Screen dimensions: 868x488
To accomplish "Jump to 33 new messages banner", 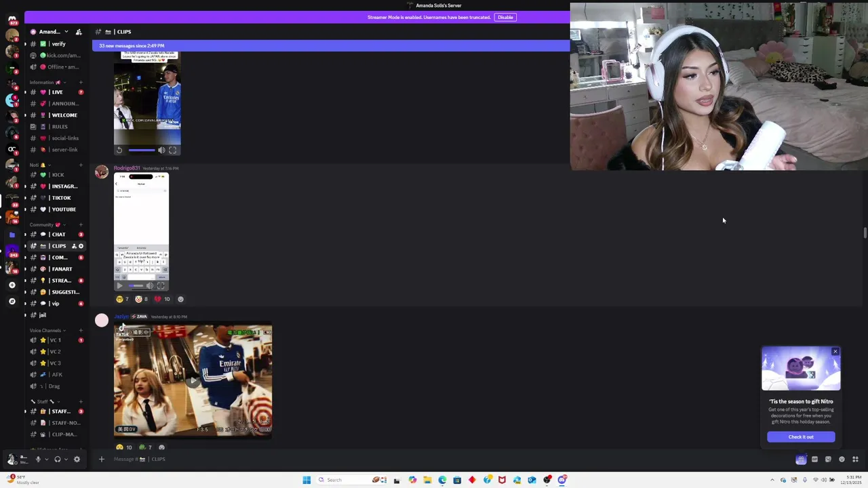I will [331, 45].
